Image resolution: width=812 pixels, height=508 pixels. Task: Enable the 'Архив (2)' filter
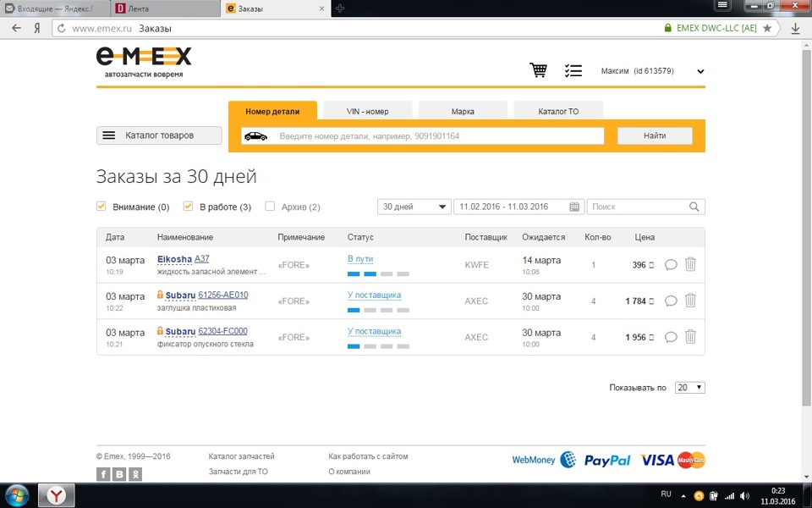tap(270, 206)
